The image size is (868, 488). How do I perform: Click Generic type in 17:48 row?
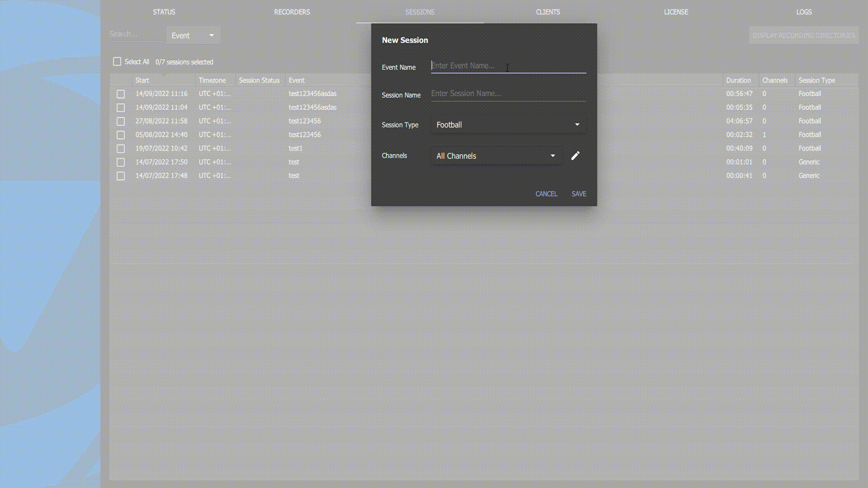point(809,175)
